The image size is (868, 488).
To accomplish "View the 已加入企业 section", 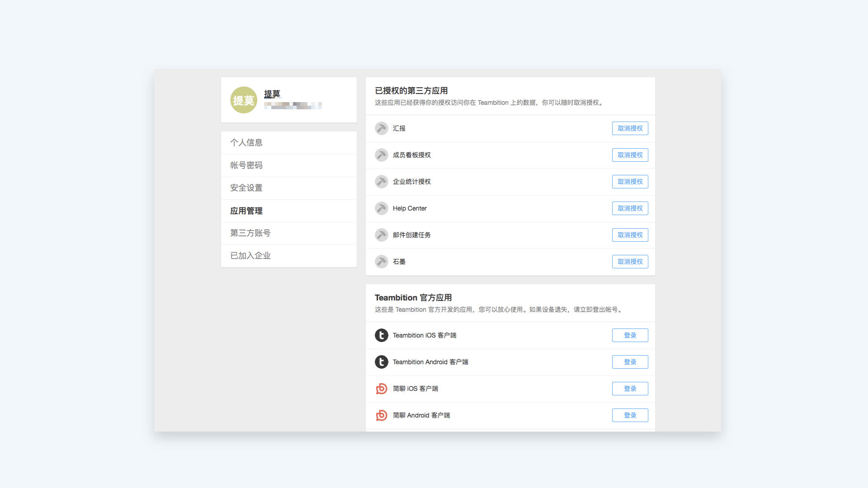I will tap(289, 256).
